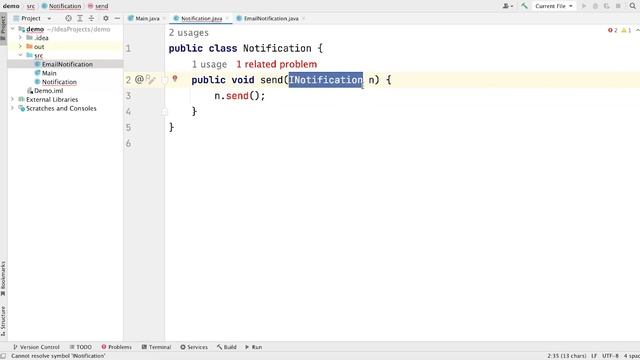
Task: Click the caret position 2:35 in status bar
Action: tap(567, 356)
